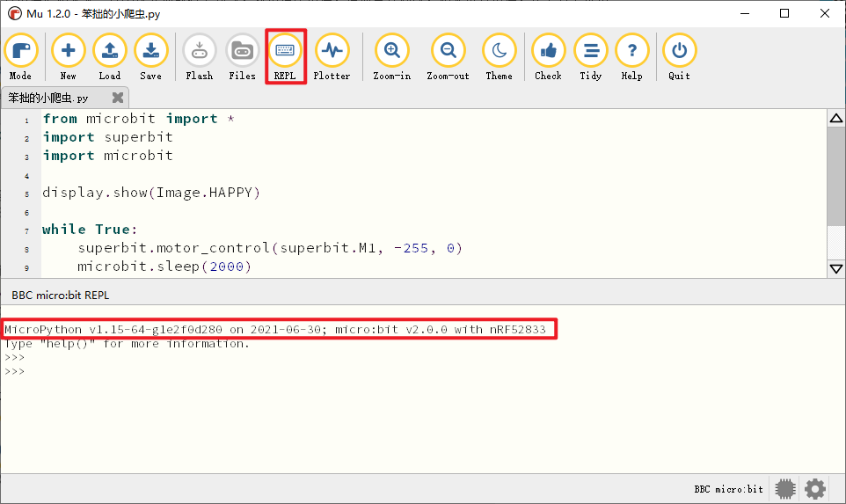The width and height of the screenshot is (846, 504).
Task: Click the 'Type help()' line in REPL
Action: tap(127, 344)
